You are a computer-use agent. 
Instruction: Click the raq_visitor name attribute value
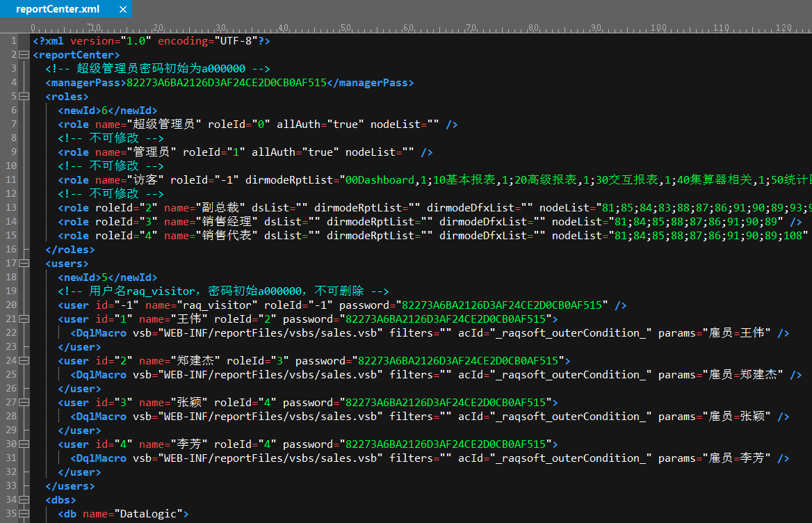coord(220,305)
